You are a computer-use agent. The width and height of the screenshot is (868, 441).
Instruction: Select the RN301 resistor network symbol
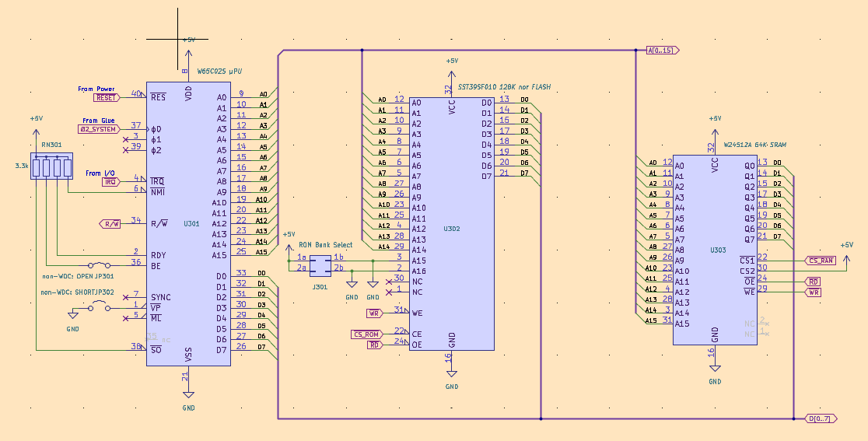coord(52,167)
